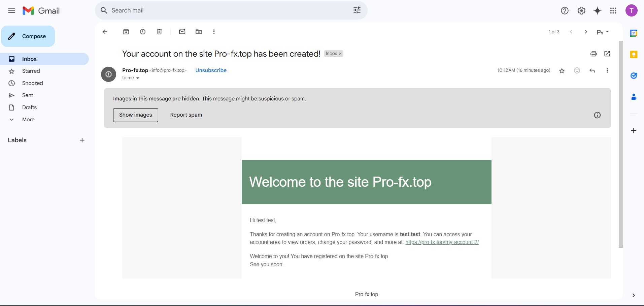The width and height of the screenshot is (644, 306).
Task: Click the footer Pro-fx.top text
Action: tap(367, 295)
